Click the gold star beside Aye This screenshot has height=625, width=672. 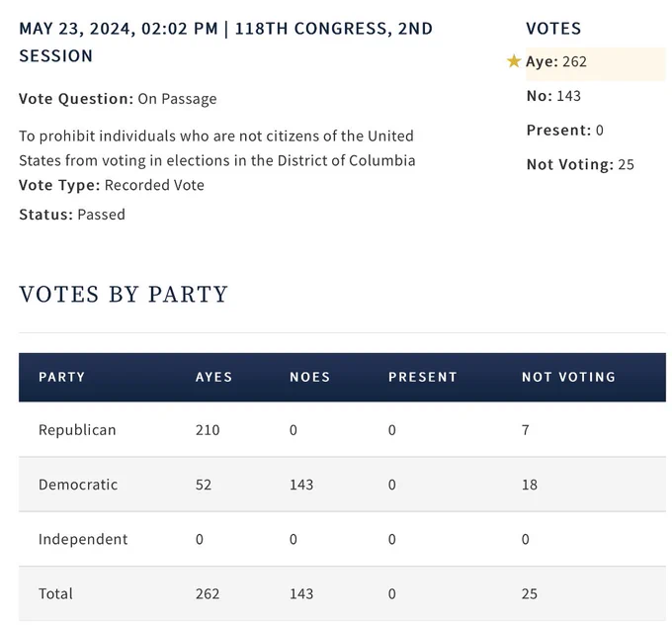coord(514,61)
